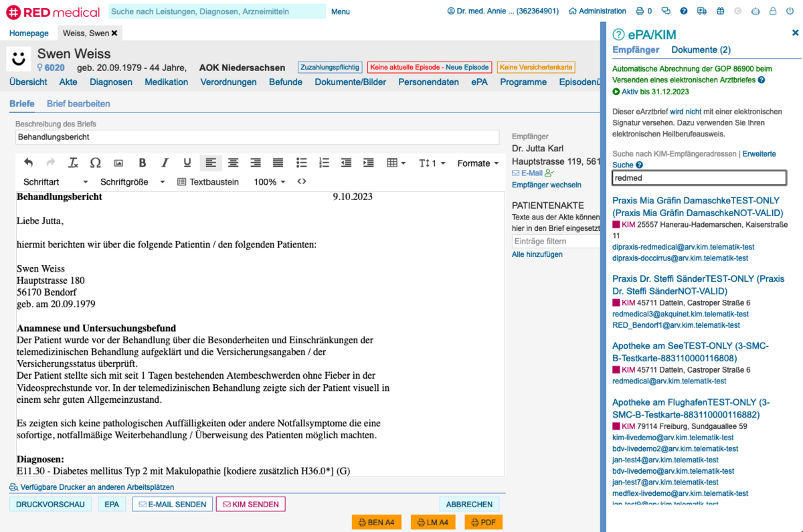Show available printers at other workstations
Viewport: 803px width, 532px height.
92,487
